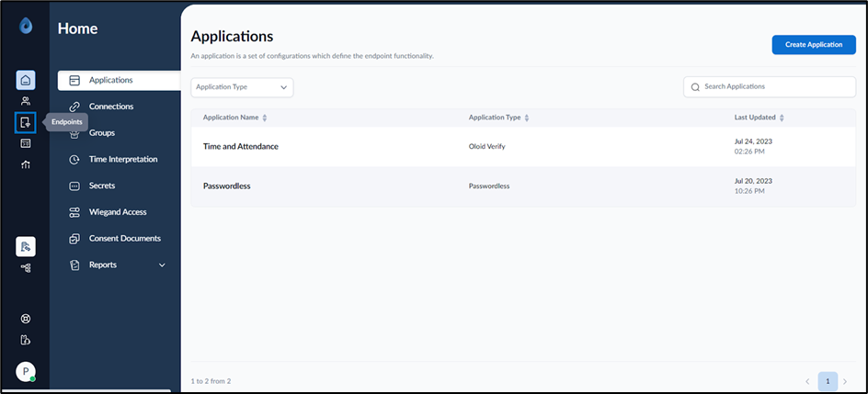
Task: Click the Reports clipboard icon
Action: pos(74,265)
